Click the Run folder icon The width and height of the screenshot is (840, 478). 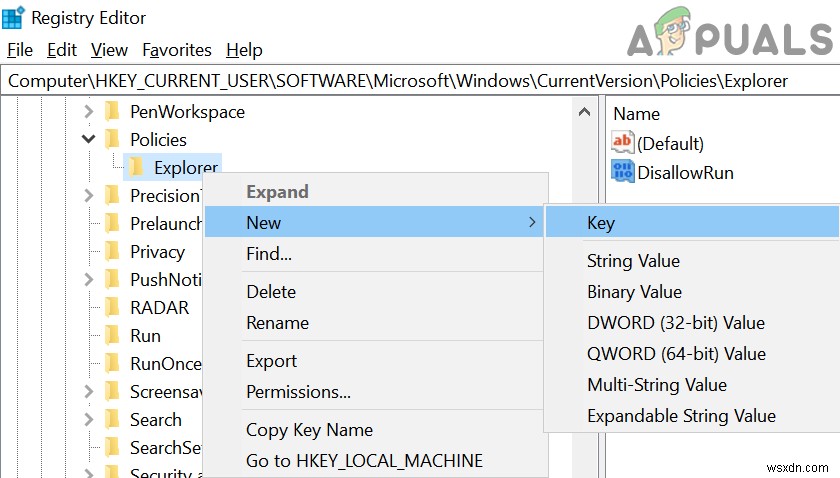pyautogui.click(x=112, y=335)
